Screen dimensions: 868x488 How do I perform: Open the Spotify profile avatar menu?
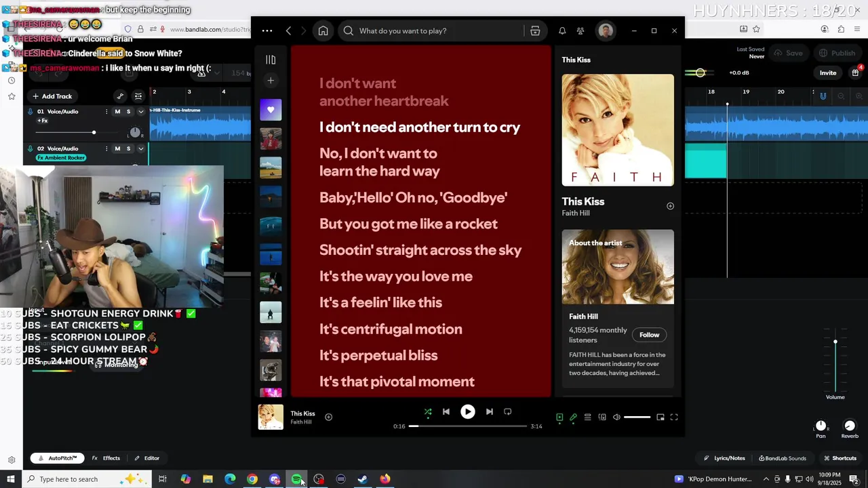tap(606, 30)
